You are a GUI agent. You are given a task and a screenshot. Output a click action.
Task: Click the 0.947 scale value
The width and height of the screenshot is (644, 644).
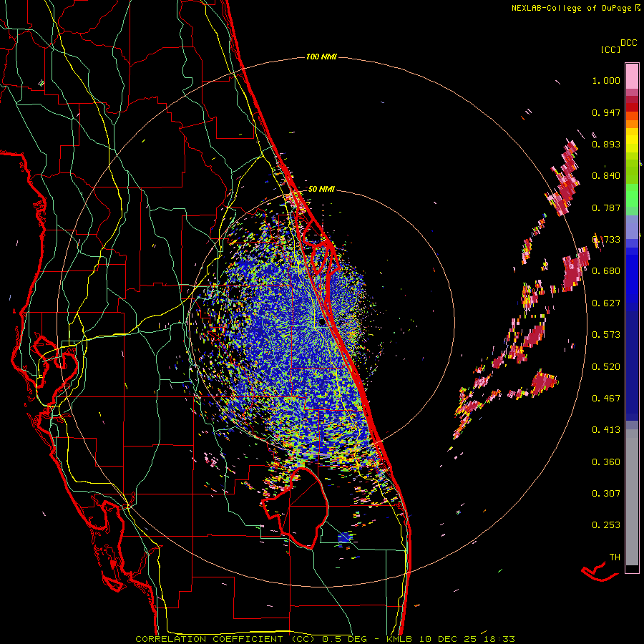click(606, 112)
